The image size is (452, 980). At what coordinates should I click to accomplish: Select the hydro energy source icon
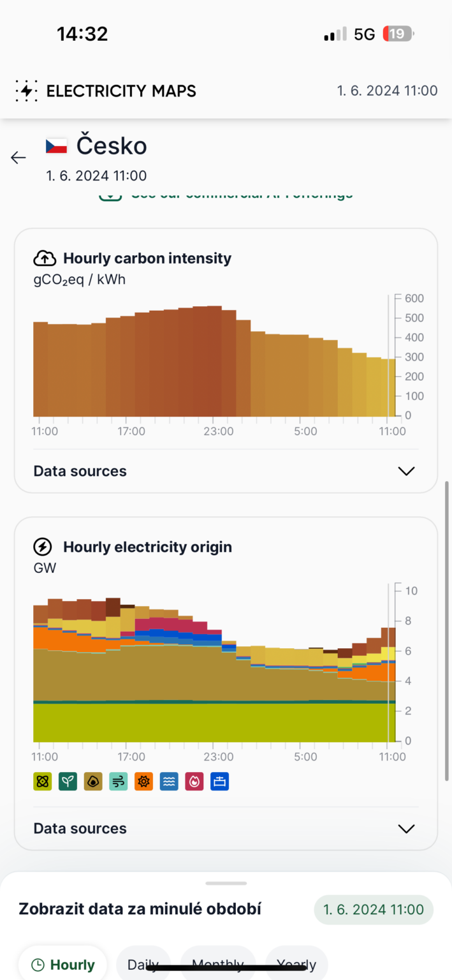(169, 781)
